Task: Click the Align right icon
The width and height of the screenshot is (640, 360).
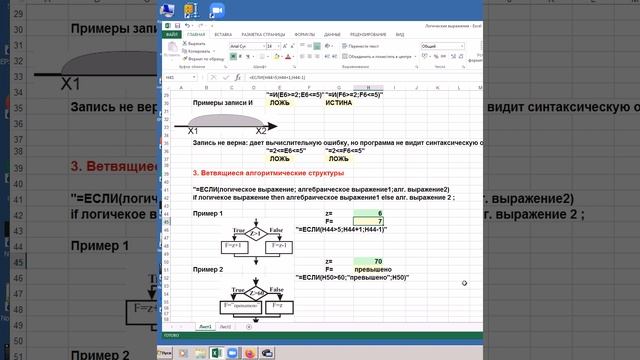Action: (317, 56)
